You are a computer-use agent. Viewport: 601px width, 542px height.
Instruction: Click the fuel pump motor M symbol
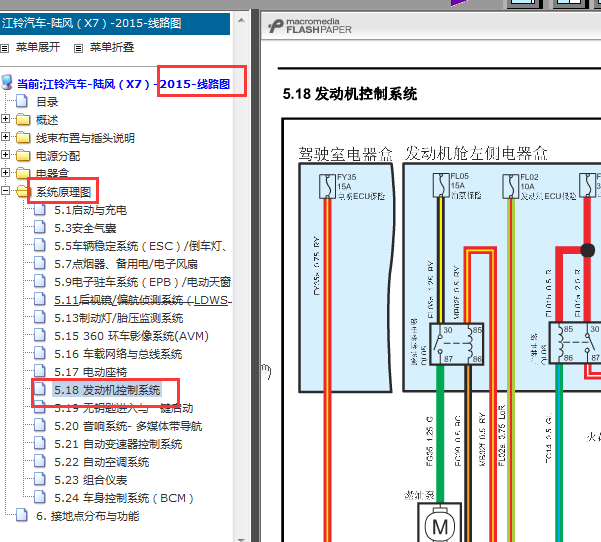pyautogui.click(x=440, y=527)
